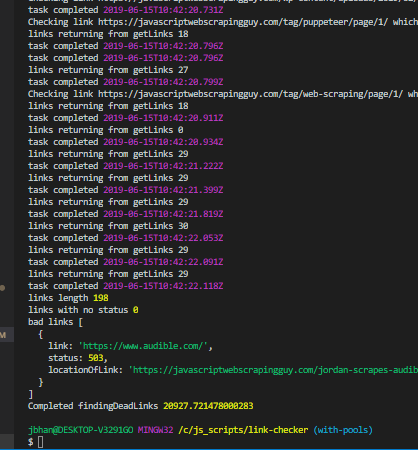Click the 'bad links [' line
The width and height of the screenshot is (418, 450).
pos(55,322)
